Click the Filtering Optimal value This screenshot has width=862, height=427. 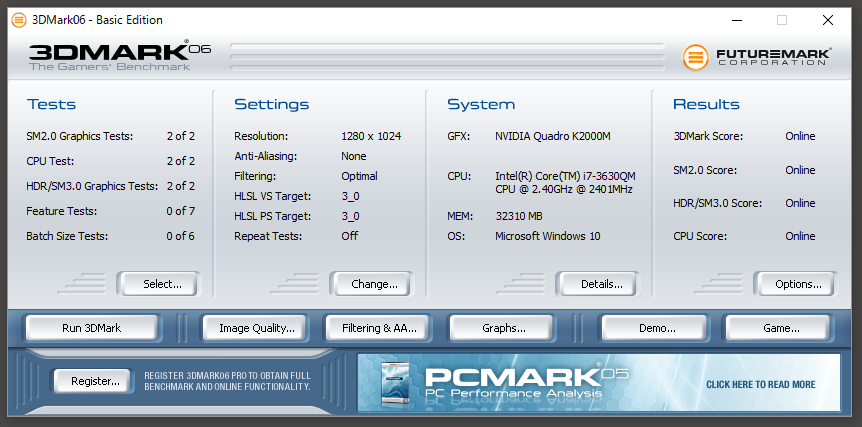coord(359,176)
